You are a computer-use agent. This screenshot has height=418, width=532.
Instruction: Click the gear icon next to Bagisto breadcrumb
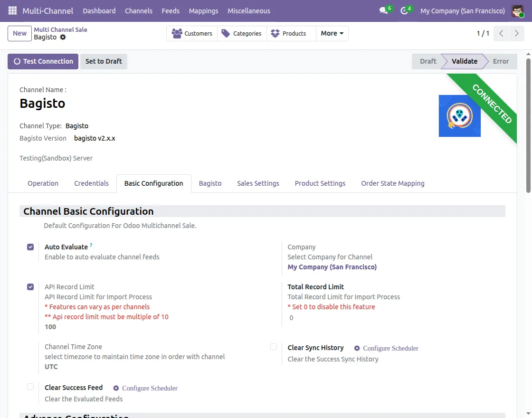63,38
